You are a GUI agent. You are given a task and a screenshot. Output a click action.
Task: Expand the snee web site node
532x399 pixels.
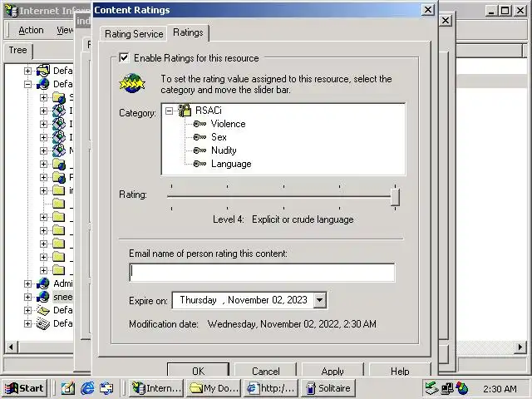coord(27,298)
